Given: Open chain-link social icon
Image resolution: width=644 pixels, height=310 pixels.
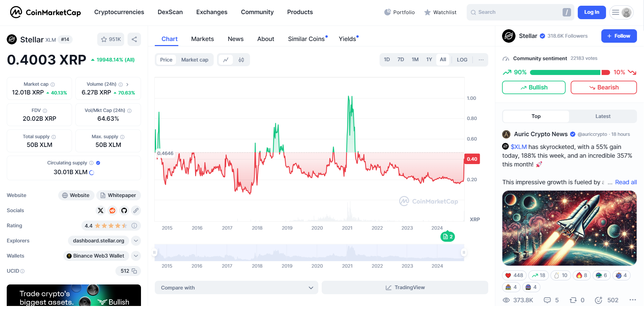Looking at the screenshot, I should click(136, 210).
